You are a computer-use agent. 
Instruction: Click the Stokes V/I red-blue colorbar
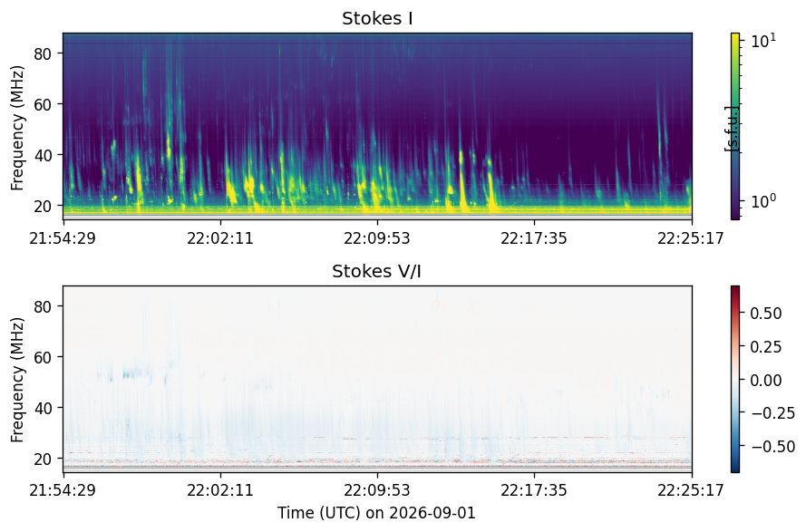[x=735, y=379]
